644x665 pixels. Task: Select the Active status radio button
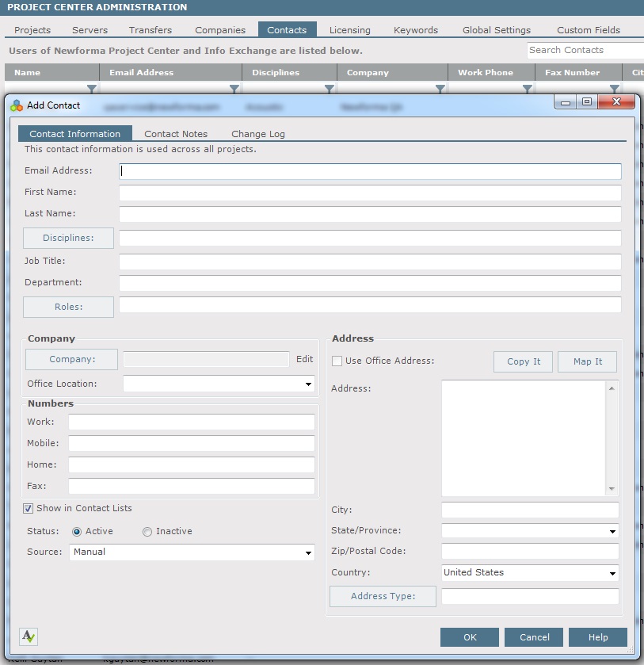pos(77,531)
